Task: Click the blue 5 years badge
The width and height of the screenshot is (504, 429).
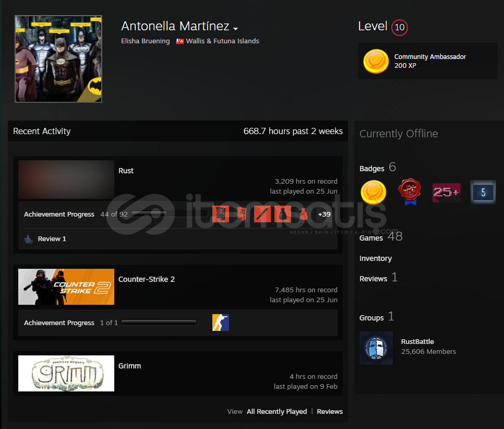Action: [x=483, y=192]
